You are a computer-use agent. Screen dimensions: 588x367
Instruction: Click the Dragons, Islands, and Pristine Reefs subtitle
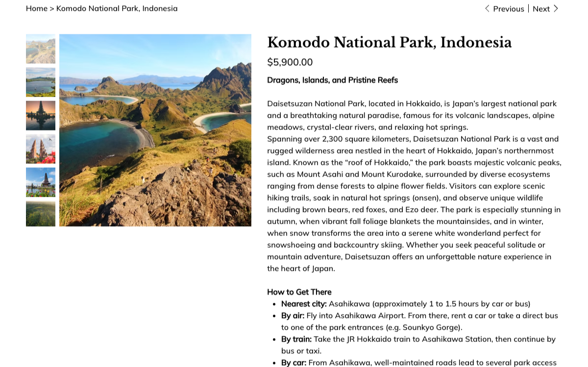(332, 80)
